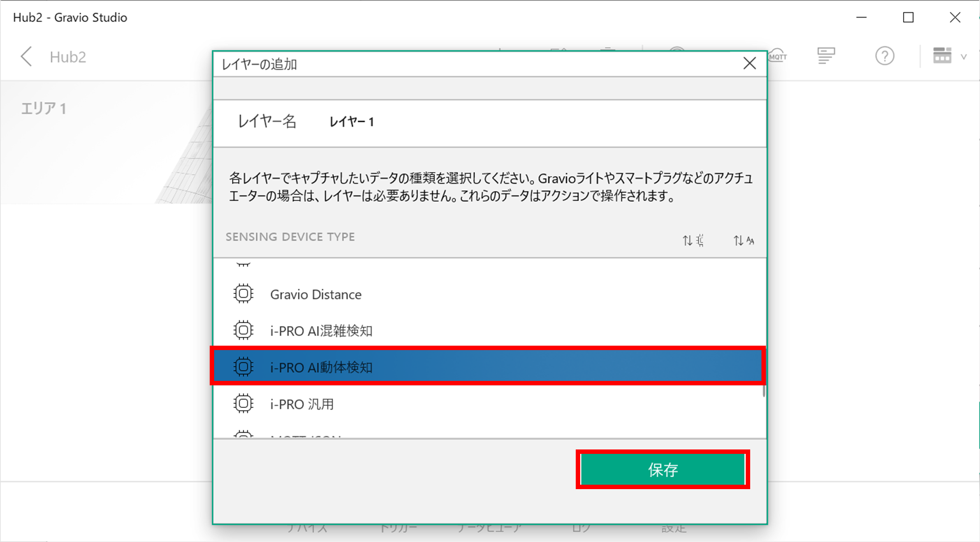
Task: Click the Gravio Distance sensor chip icon
Action: click(243, 294)
